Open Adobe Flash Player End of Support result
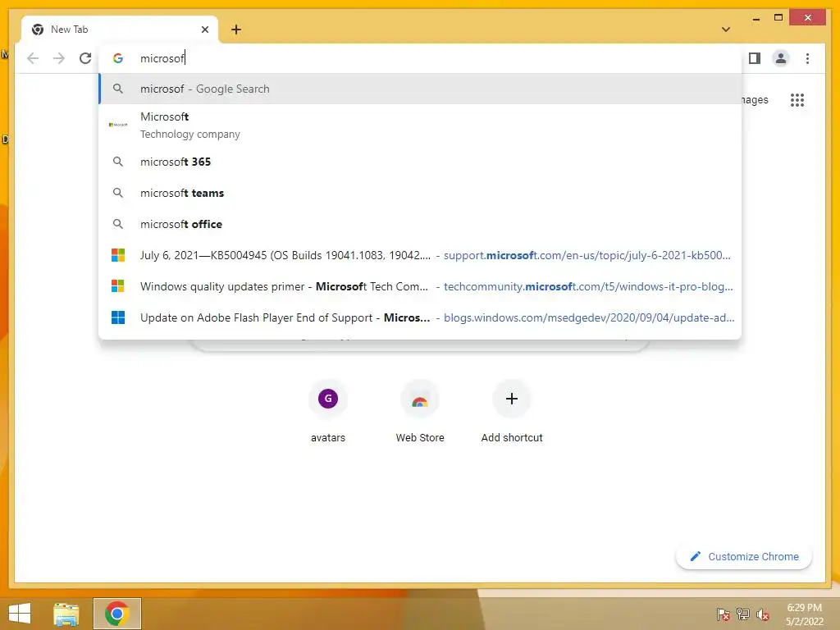The image size is (840, 630). tap(421, 317)
